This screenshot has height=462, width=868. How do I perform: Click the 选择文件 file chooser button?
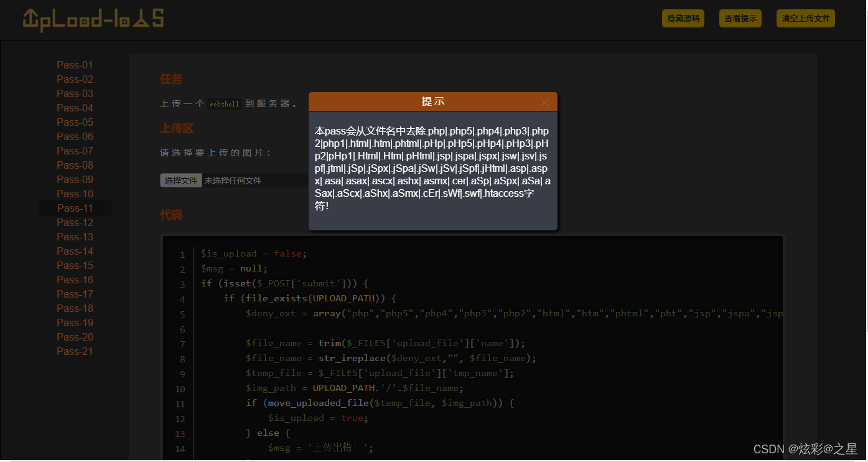(x=181, y=181)
